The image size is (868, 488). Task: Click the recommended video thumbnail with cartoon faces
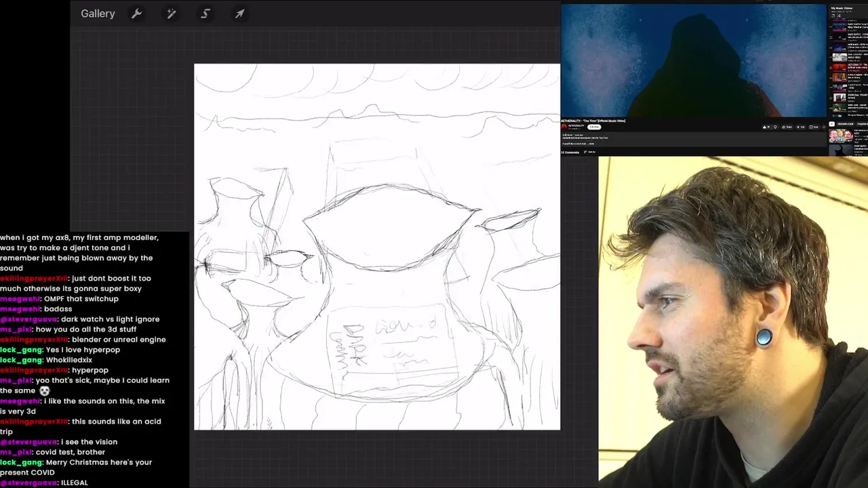(841, 135)
